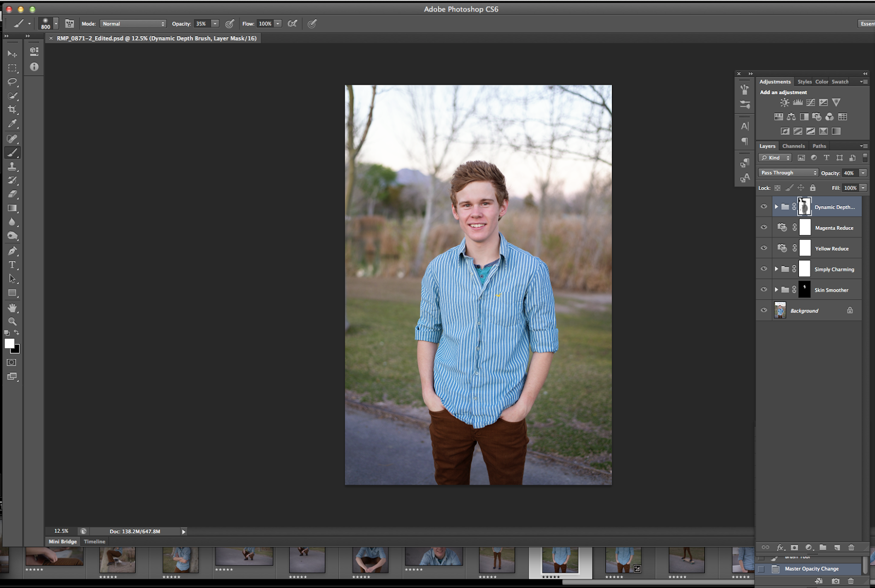
Task: Select the Clone Stamp tool
Action: coord(12,166)
